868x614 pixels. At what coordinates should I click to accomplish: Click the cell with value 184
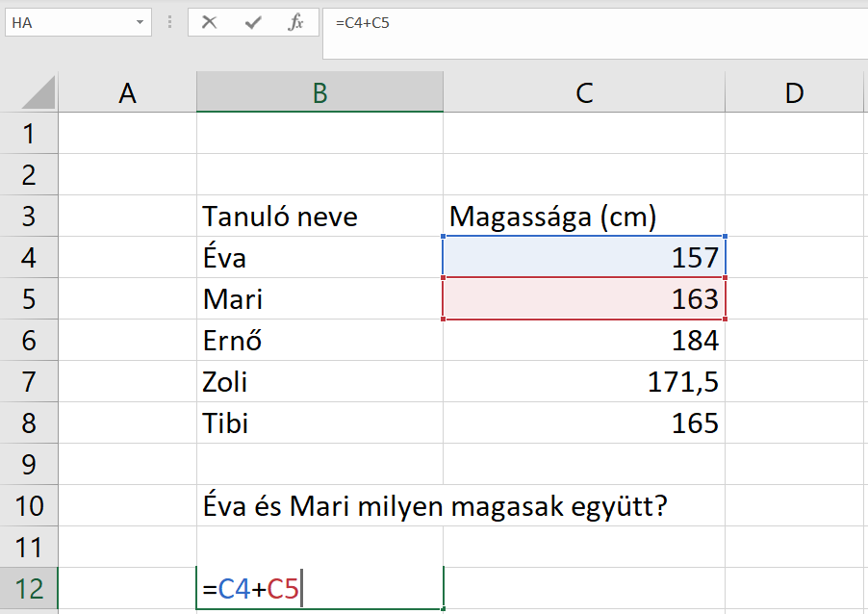(584, 341)
